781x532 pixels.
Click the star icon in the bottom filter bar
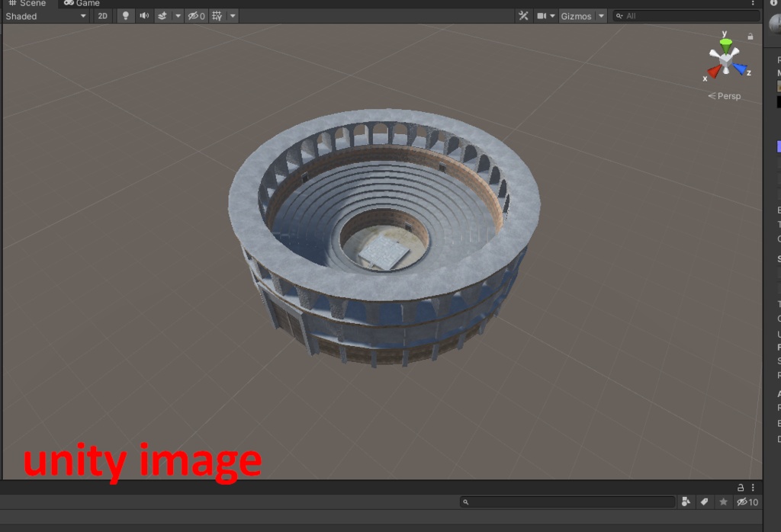[722, 502]
